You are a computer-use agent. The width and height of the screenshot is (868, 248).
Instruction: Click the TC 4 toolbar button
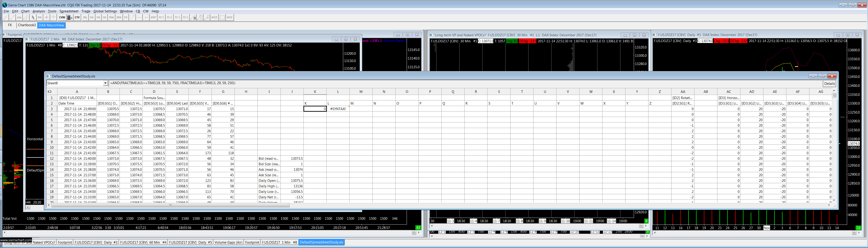coord(185,17)
